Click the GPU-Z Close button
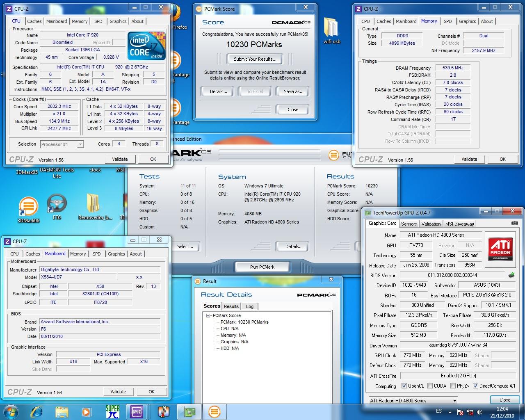 point(505,400)
